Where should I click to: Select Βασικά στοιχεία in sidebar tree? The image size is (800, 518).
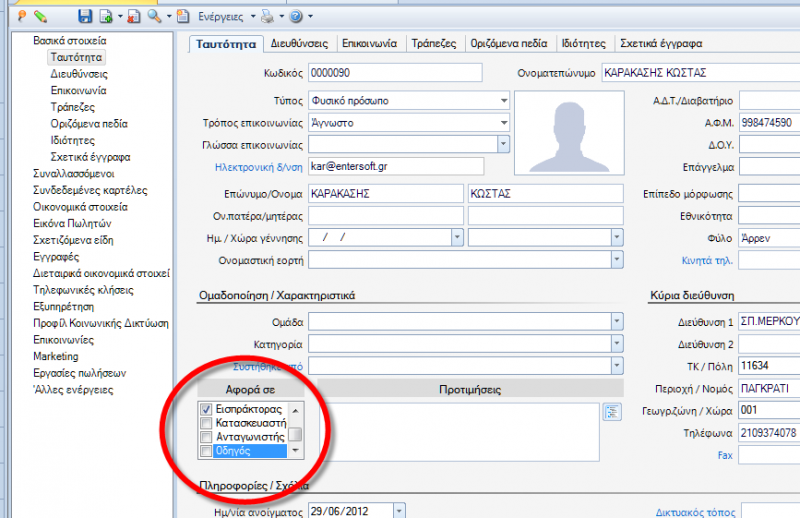point(70,40)
